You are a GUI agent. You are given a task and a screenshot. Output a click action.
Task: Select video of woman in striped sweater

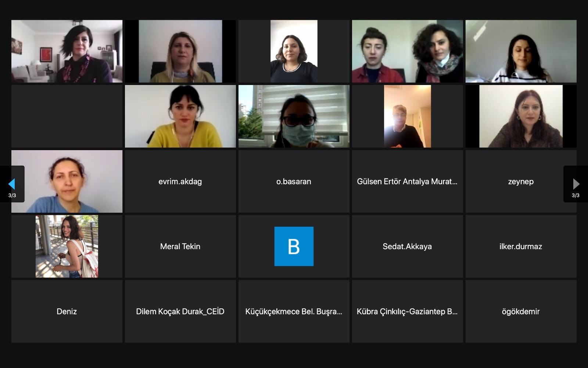point(521,51)
